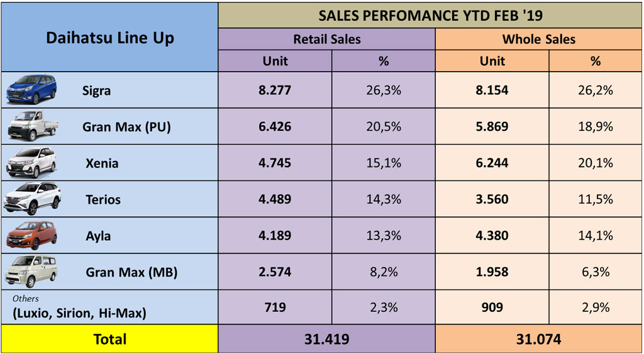Screen dimensions: 644x354
Task: Click the Retail Sales column header
Action: coord(327,39)
